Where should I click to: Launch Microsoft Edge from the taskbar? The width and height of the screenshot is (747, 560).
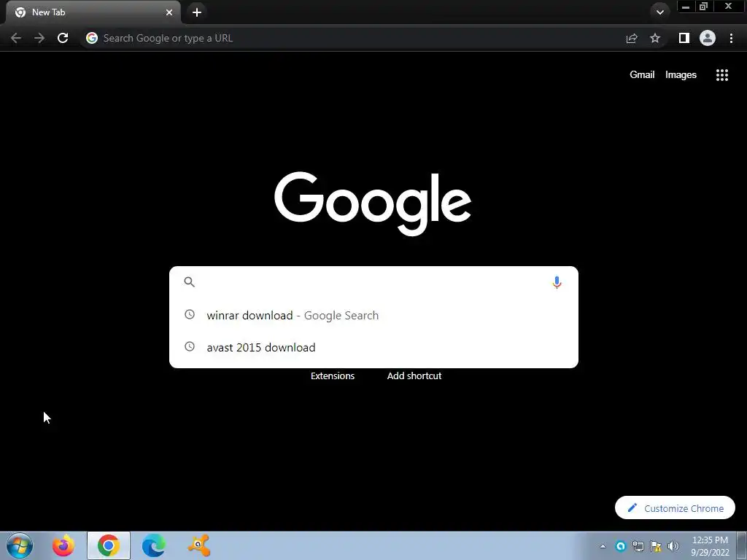point(153,545)
